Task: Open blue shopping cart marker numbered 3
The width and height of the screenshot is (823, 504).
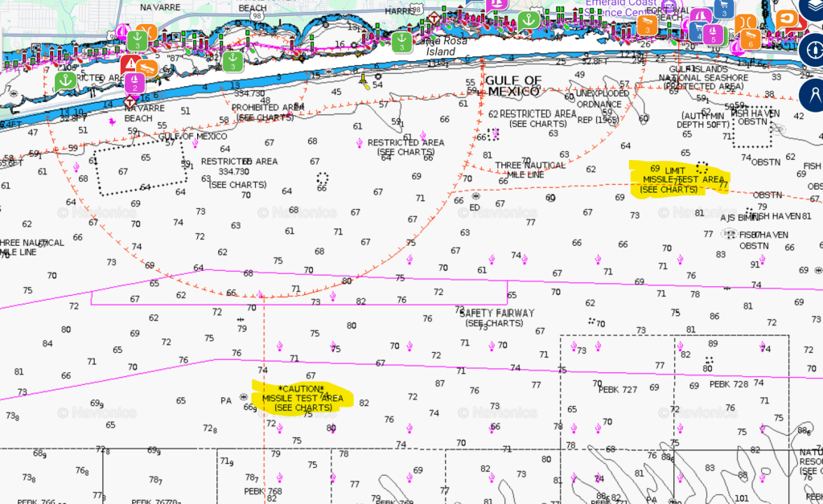Action: [724, 9]
